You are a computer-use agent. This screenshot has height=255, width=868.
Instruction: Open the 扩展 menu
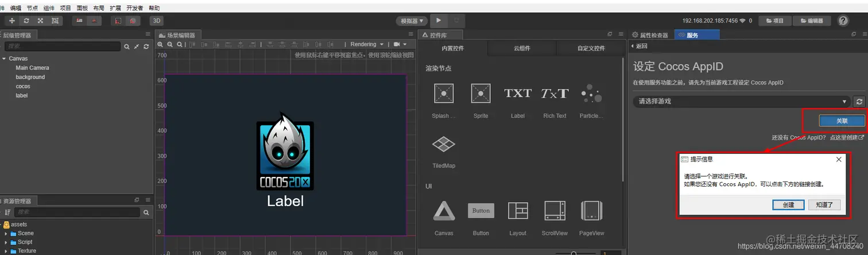(x=115, y=8)
